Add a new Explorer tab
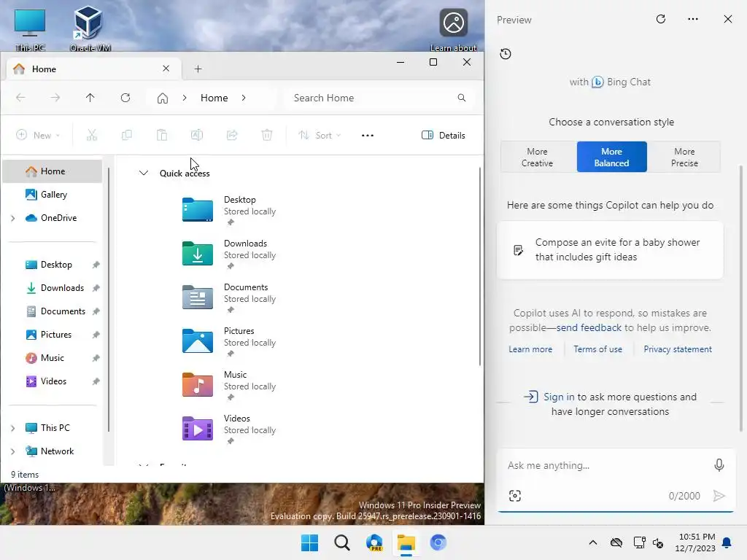The width and height of the screenshot is (747, 560). 198,69
